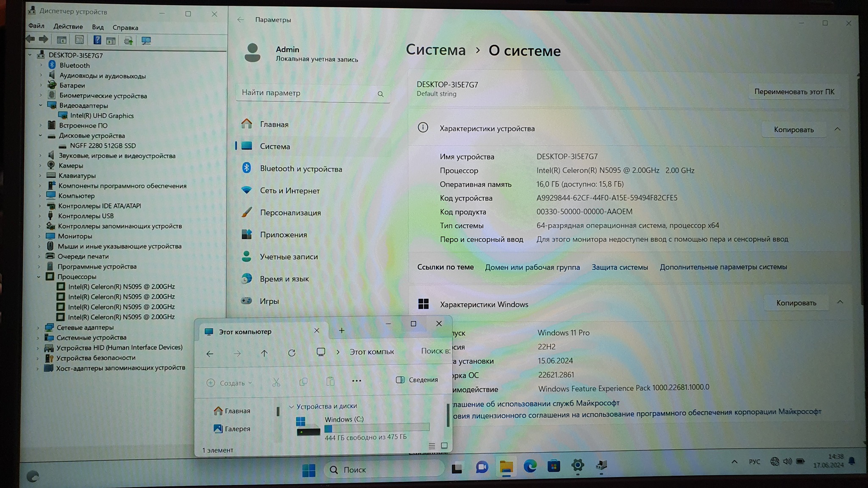Click the Help icon in Device Manager toolbar
The height and width of the screenshot is (488, 868).
[x=97, y=40]
